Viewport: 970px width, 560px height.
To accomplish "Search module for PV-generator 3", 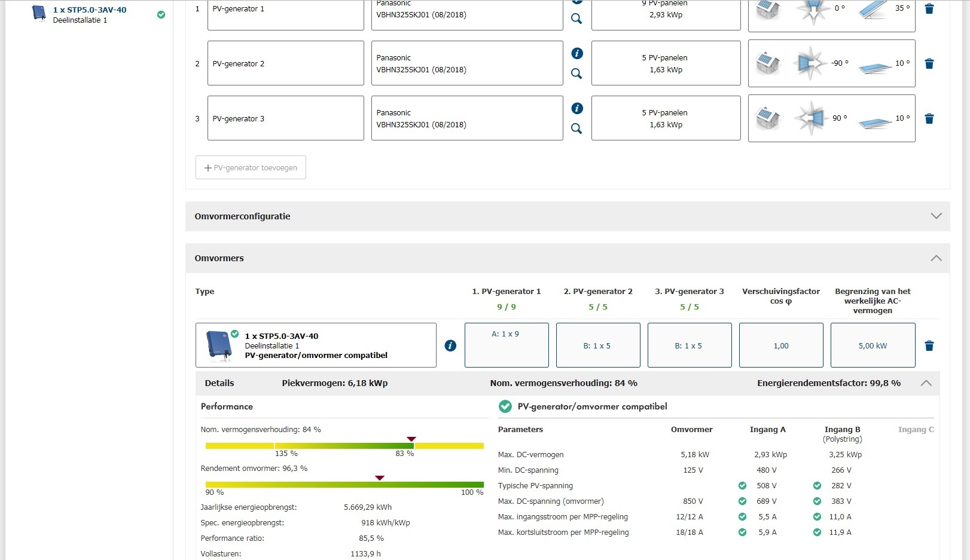I will pyautogui.click(x=576, y=128).
